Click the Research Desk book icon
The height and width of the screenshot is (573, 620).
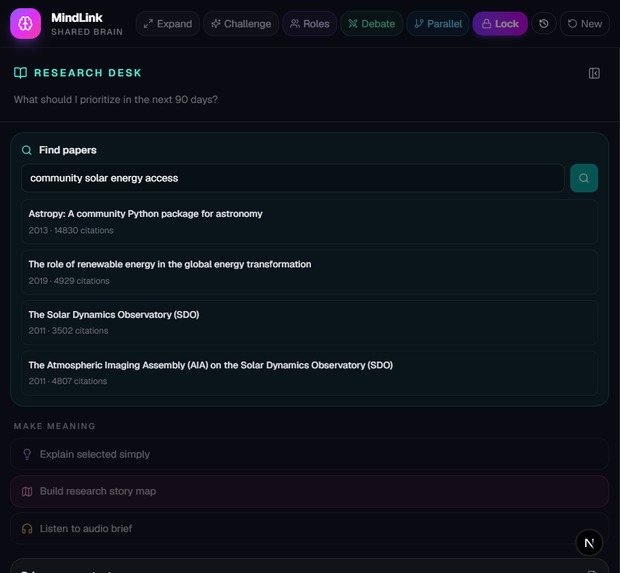tap(21, 73)
